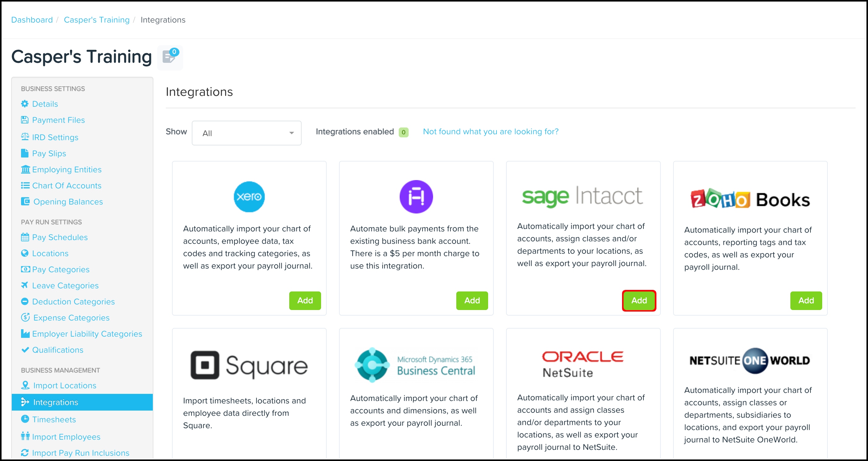Add the Sage Intacct integration
Screen dimensions: 868x461
pyautogui.click(x=639, y=300)
